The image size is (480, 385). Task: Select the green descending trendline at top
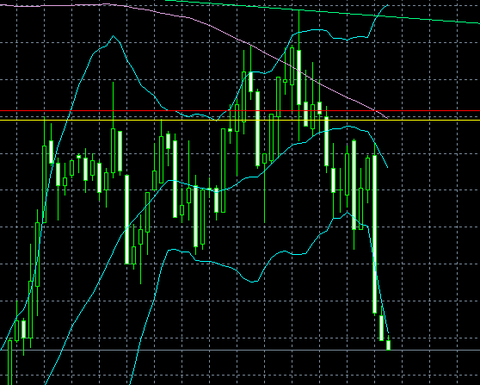click(323, 12)
